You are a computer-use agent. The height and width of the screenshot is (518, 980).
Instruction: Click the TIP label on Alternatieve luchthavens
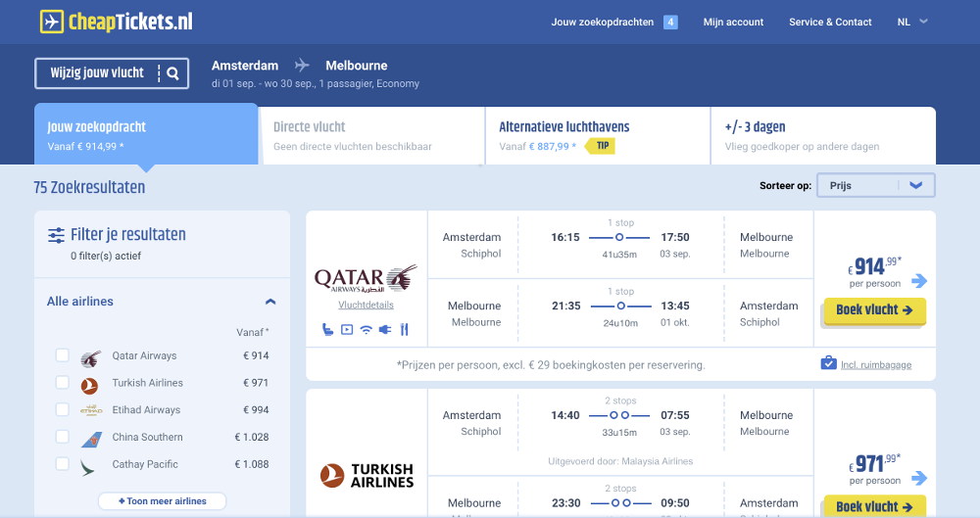[x=600, y=146]
